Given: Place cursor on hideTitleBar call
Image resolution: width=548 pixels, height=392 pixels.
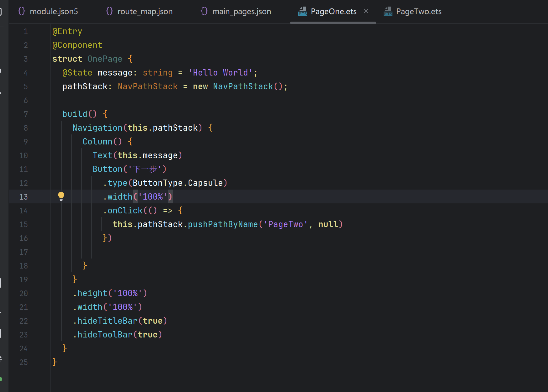Looking at the screenshot, I should pos(107,321).
